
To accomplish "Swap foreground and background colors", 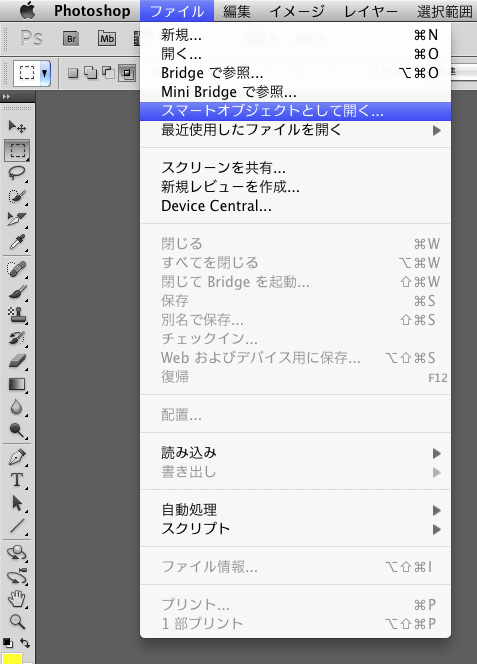I will coord(25,642).
